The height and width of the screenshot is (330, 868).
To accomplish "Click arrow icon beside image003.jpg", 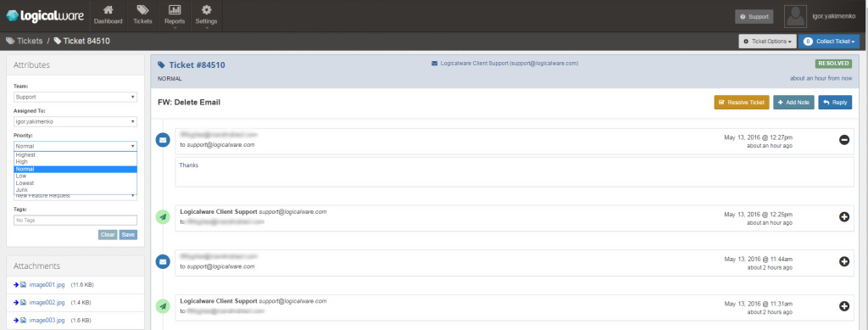I will tap(16, 321).
